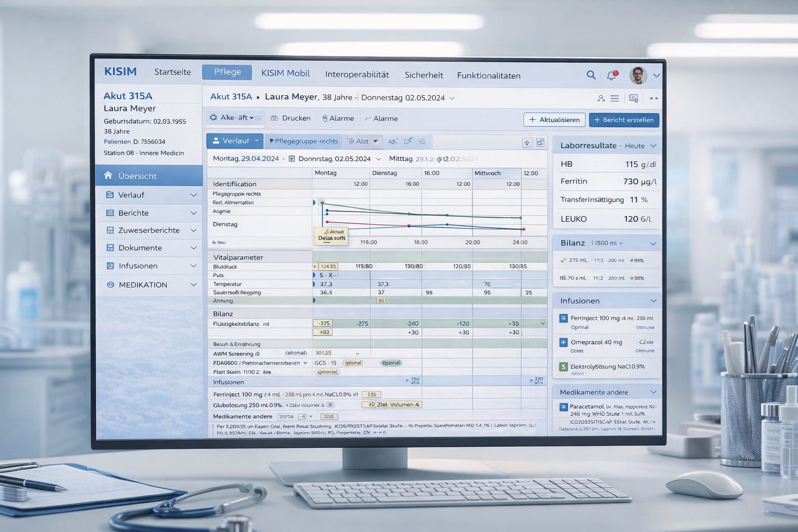Click the Aktualisieren button
The height and width of the screenshot is (532, 798).
click(554, 119)
